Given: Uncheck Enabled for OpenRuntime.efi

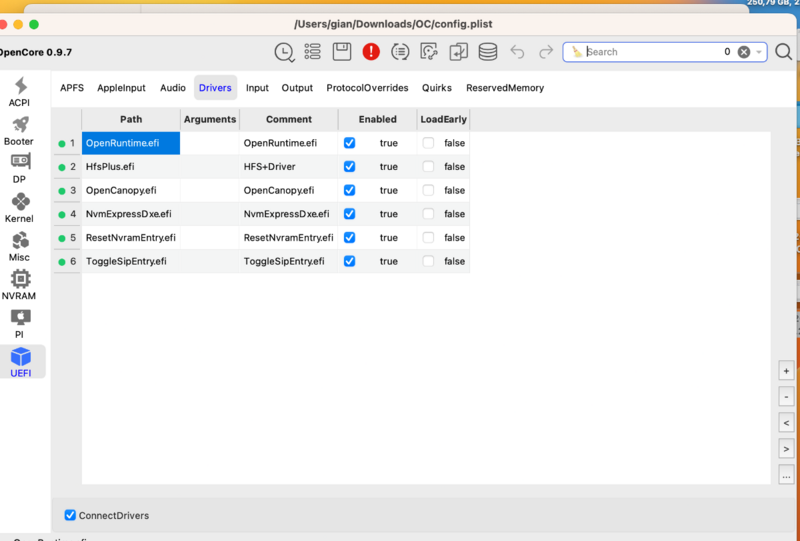Looking at the screenshot, I should [x=349, y=143].
